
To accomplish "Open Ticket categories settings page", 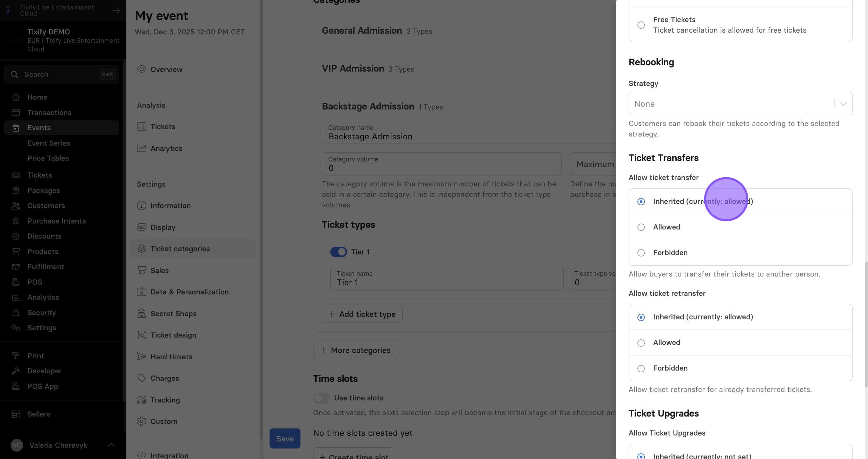I will point(193,249).
